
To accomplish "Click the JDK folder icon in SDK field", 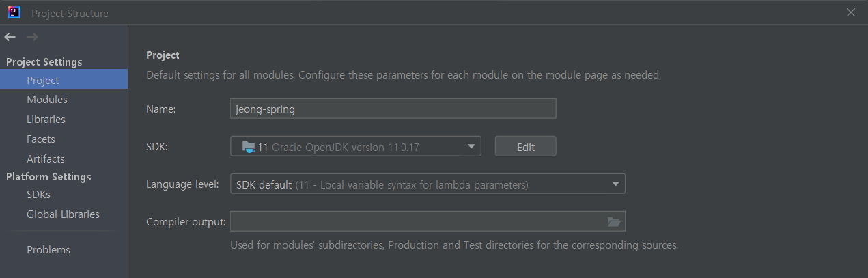I will [248, 146].
